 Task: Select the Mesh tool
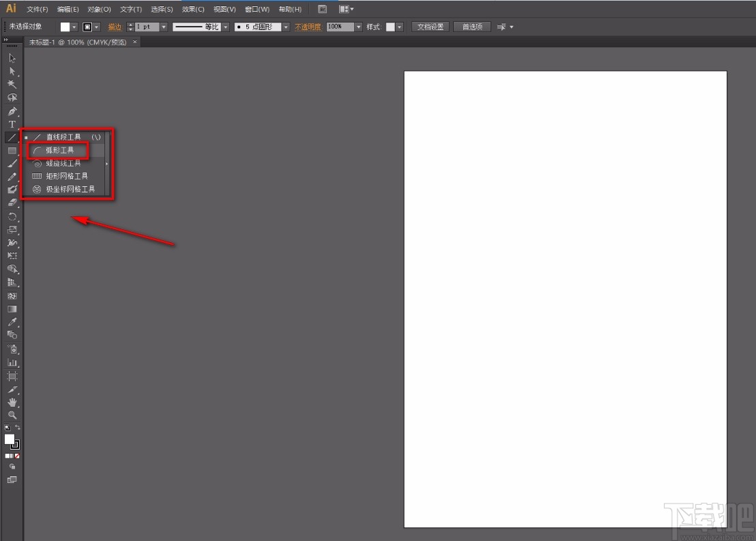(12, 296)
